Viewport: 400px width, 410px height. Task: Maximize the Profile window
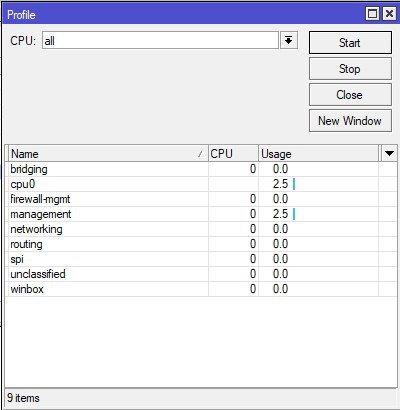[x=372, y=14]
